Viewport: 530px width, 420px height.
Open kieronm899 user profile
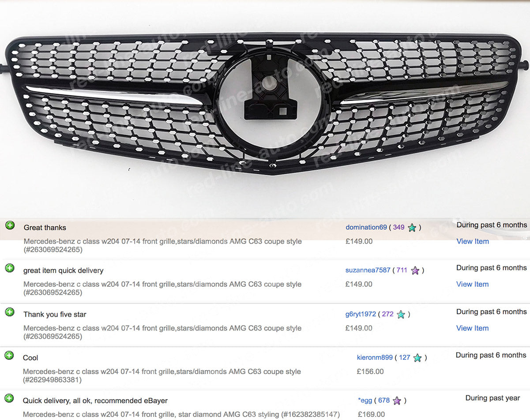click(375, 357)
